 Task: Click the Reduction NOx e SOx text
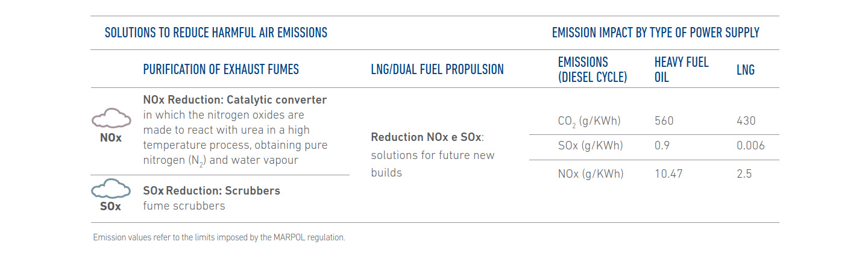click(x=427, y=137)
